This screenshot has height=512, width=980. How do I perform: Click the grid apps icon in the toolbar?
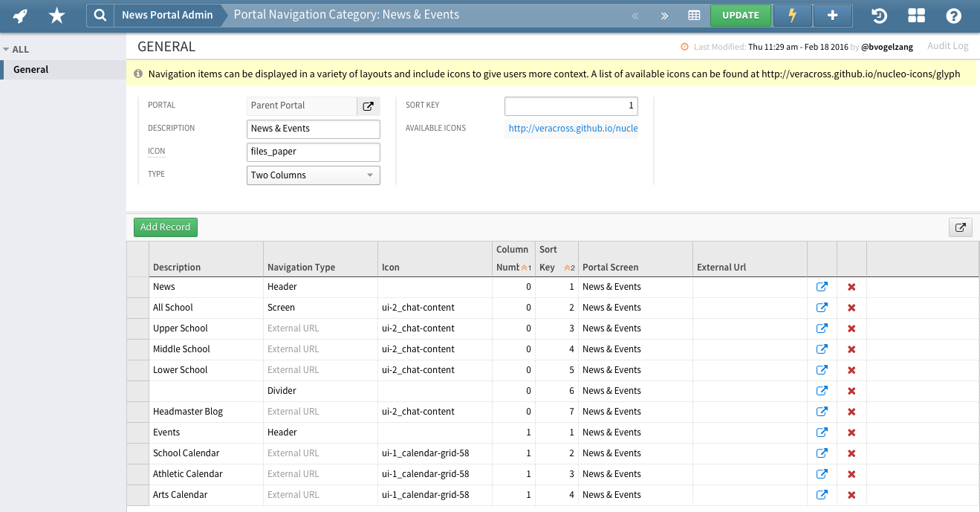[916, 15]
